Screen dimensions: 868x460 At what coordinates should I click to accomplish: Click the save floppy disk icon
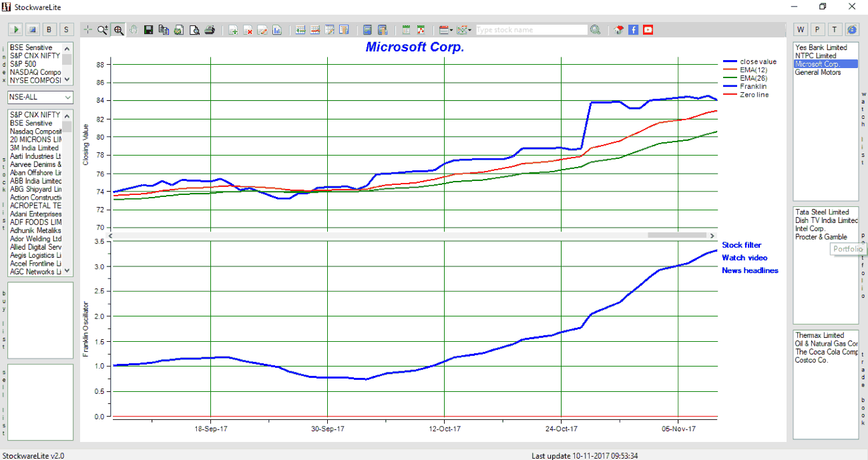coord(148,29)
